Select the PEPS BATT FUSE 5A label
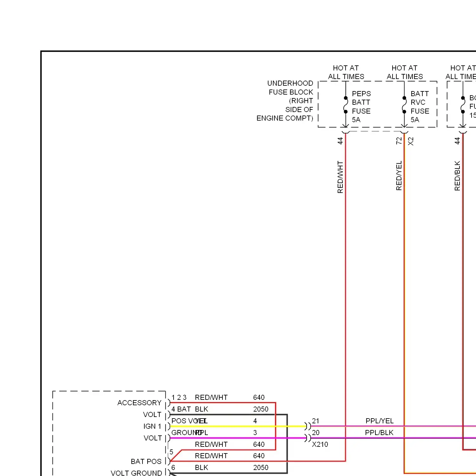The image size is (476, 476). pyautogui.click(x=361, y=107)
